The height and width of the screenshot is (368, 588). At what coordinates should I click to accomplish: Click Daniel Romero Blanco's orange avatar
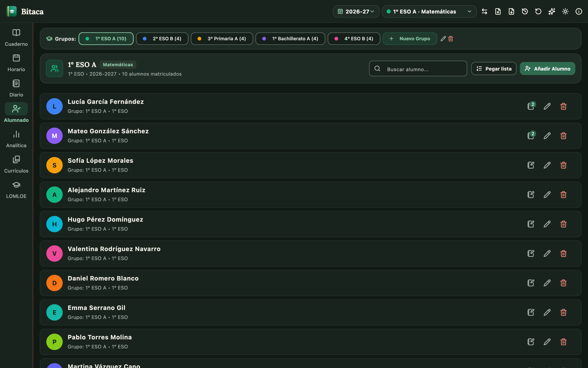pyautogui.click(x=55, y=283)
